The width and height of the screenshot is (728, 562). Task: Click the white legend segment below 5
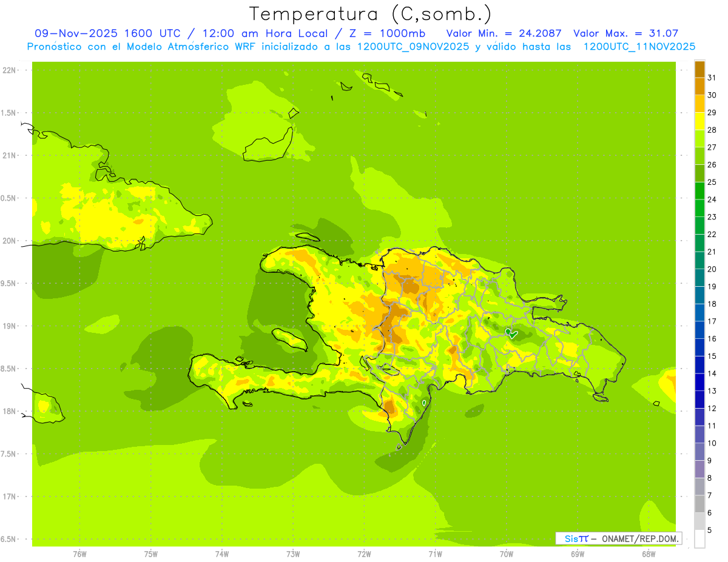[x=699, y=539]
